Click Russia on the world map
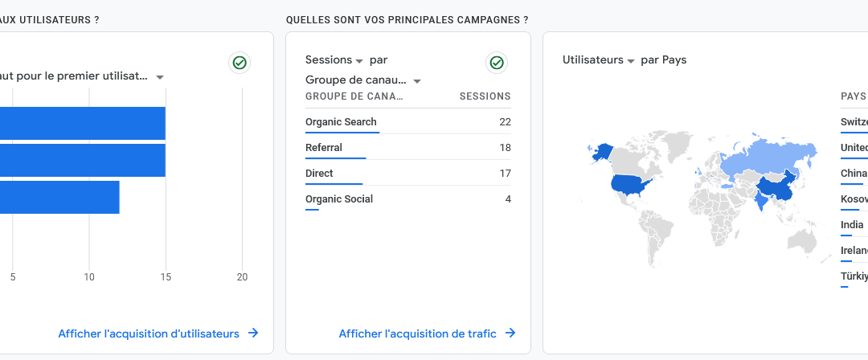 point(769,157)
